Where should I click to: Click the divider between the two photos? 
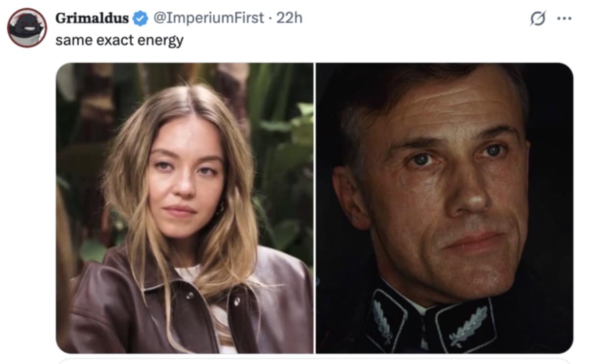[x=314, y=207]
